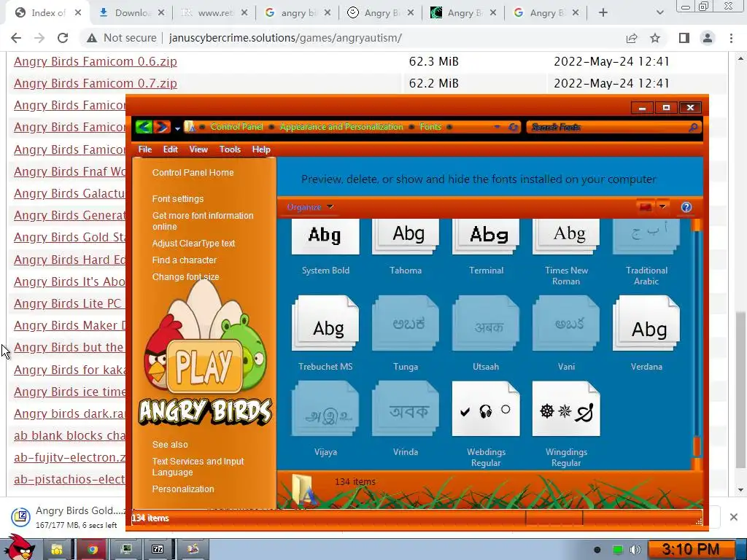747x560 pixels.
Task: Switch to the 'angry bi' Google search tab
Action: [x=296, y=13]
